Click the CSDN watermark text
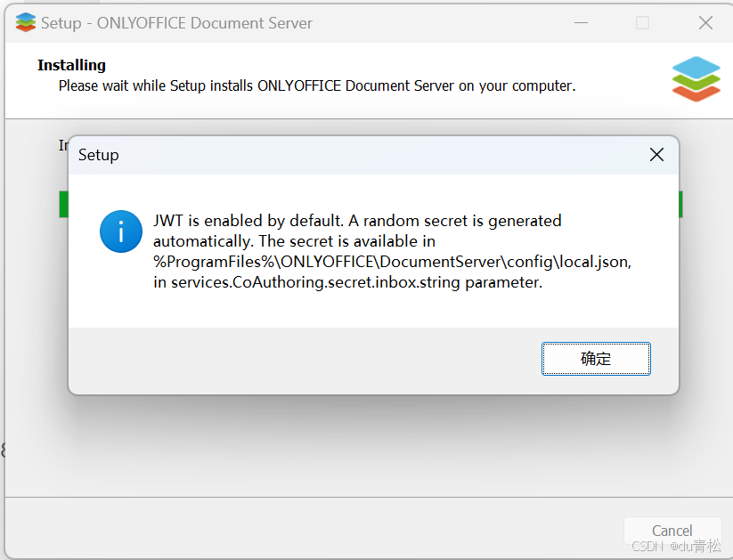The height and width of the screenshot is (560, 733). point(676,546)
